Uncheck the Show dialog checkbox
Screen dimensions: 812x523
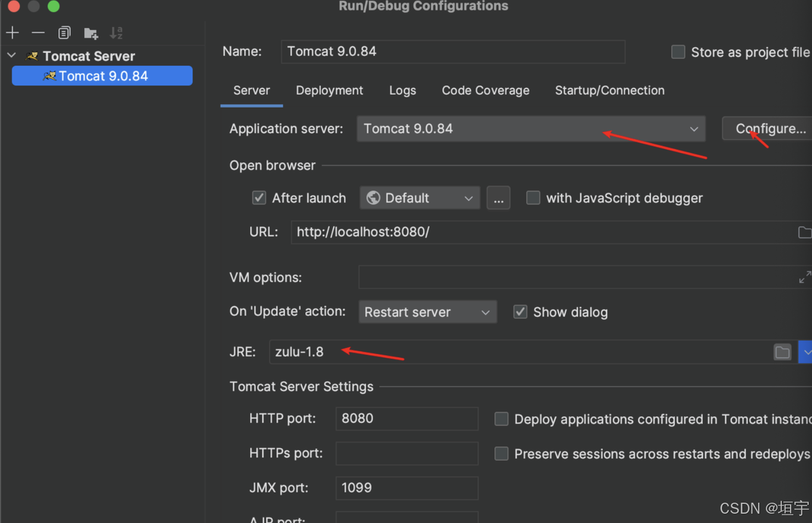click(520, 312)
